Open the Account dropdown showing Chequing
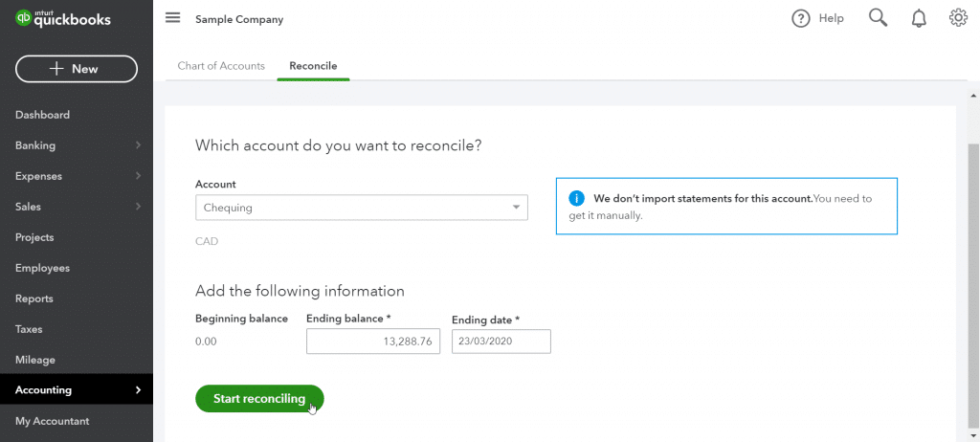 pos(362,208)
